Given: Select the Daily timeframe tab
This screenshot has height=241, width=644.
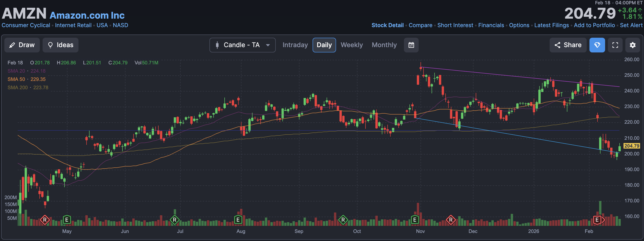Looking at the screenshot, I should 324,45.
